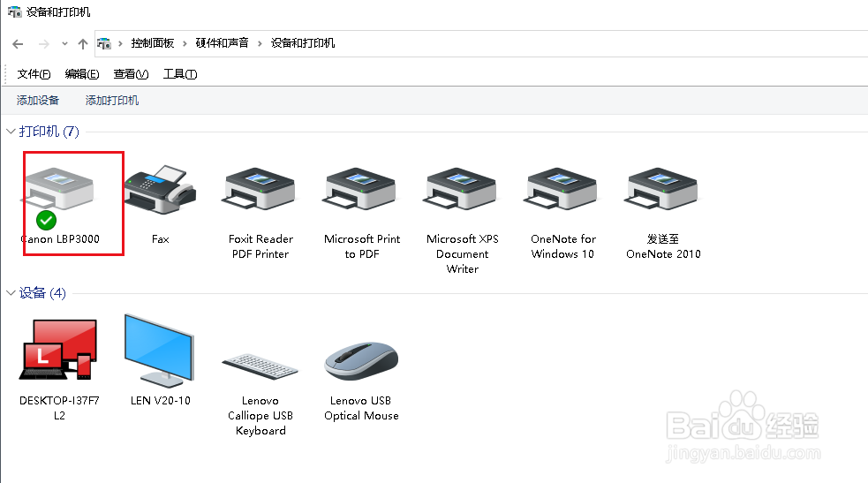This screenshot has height=483, width=868.
Task: Select the Lenovo USB Optical Mouse icon
Action: pos(361,361)
